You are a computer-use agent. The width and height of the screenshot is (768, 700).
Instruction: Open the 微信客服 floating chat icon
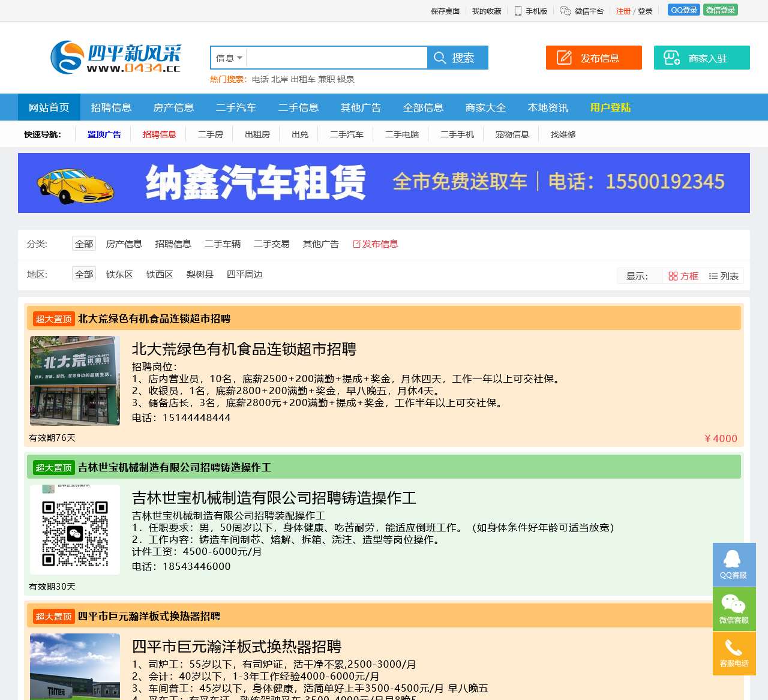(733, 603)
